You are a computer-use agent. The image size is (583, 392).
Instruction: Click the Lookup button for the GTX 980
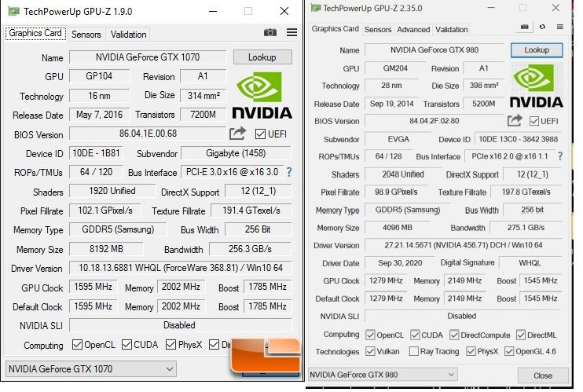pos(537,49)
